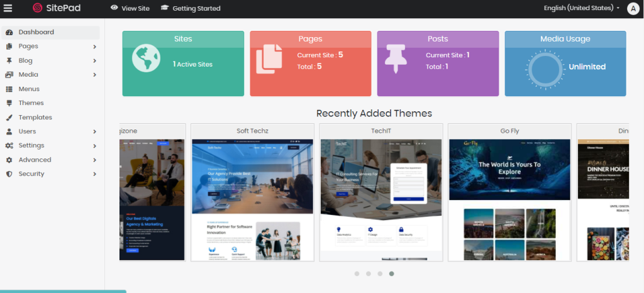Viewport: 644px width, 293px height.
Task: Open the user avatar 'A' icon
Action: coord(633,8)
